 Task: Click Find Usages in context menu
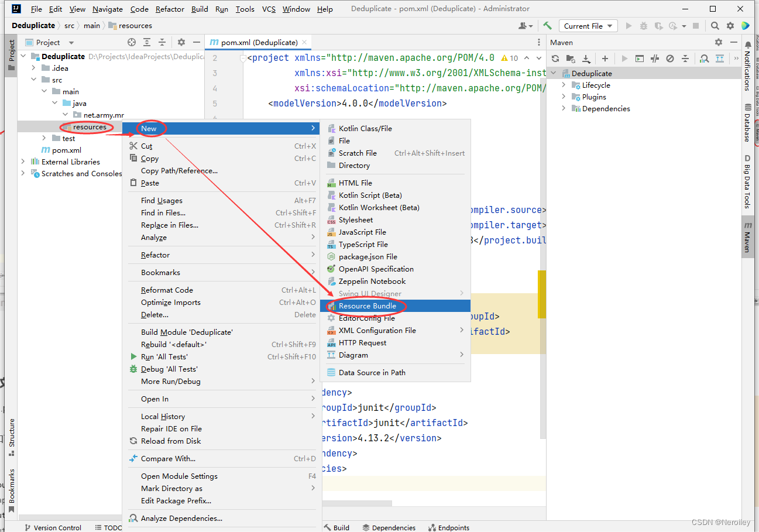222,200
